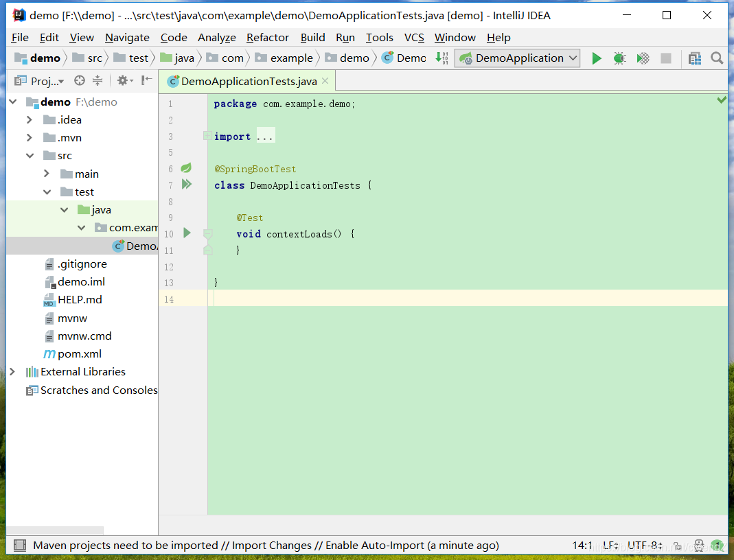Click demo breadcrumb in navigation bar

point(38,58)
